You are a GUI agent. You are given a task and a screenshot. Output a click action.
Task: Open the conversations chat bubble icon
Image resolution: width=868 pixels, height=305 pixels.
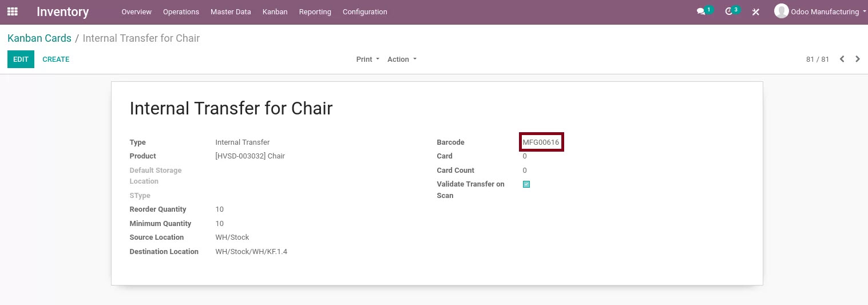tap(701, 11)
